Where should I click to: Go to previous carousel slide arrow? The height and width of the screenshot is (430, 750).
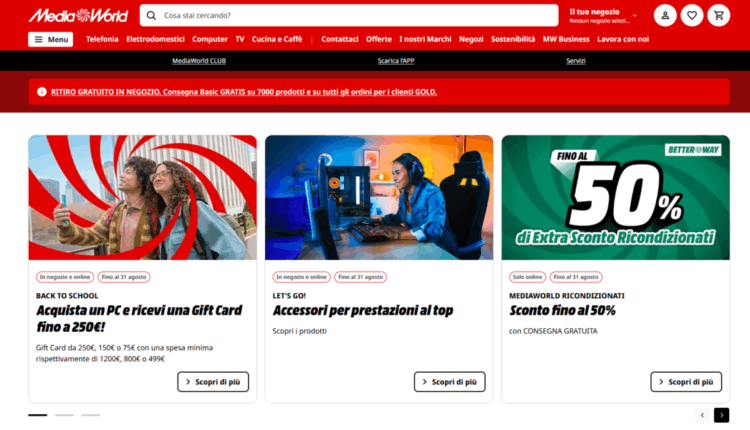pyautogui.click(x=702, y=415)
